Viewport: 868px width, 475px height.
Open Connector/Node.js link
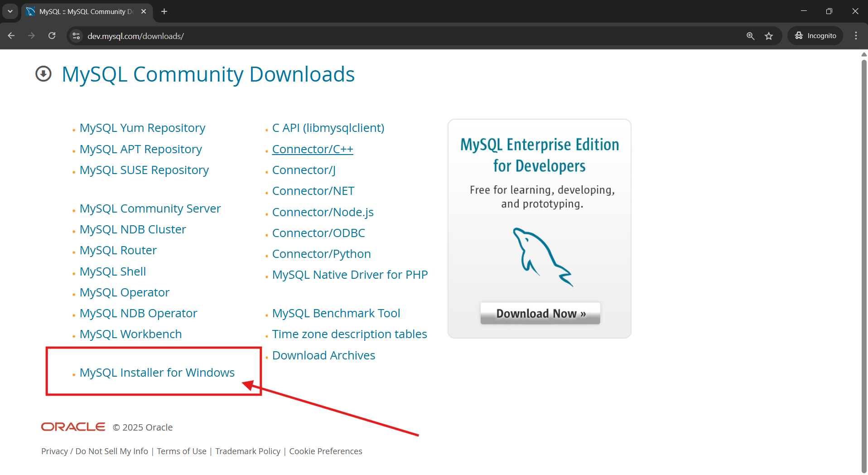pos(323,212)
